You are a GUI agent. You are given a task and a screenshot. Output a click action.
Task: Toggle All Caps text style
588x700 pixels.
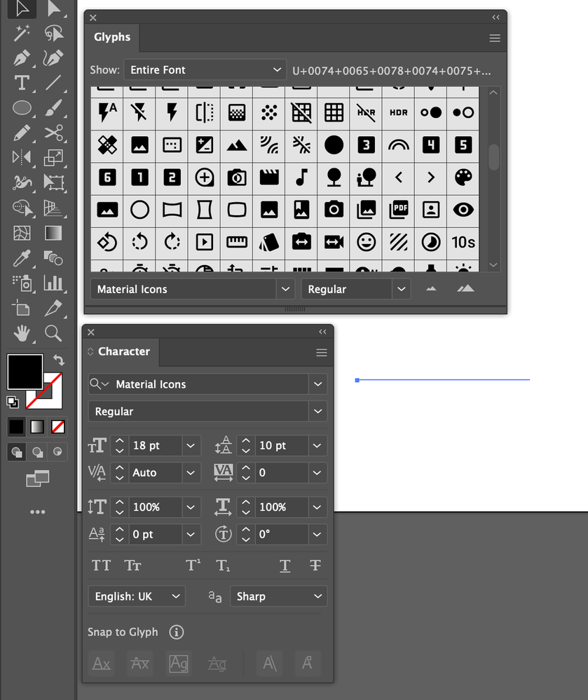tap(102, 565)
